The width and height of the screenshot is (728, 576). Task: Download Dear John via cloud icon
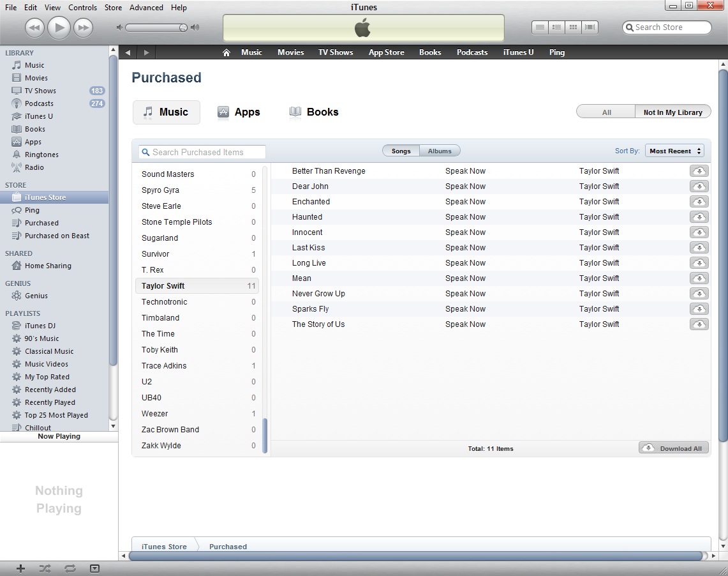pyautogui.click(x=699, y=186)
